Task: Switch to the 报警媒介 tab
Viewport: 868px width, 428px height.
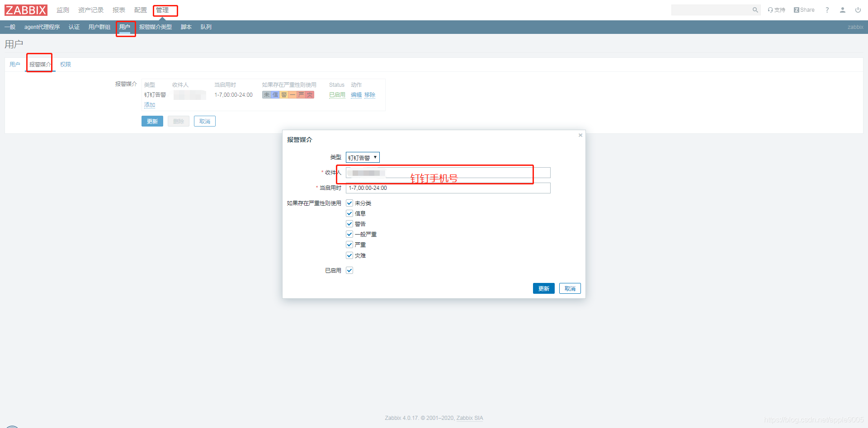Action: tap(40, 65)
